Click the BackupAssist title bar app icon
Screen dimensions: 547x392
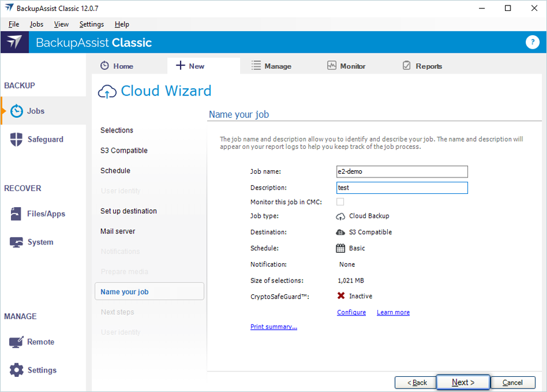[x=9, y=8]
